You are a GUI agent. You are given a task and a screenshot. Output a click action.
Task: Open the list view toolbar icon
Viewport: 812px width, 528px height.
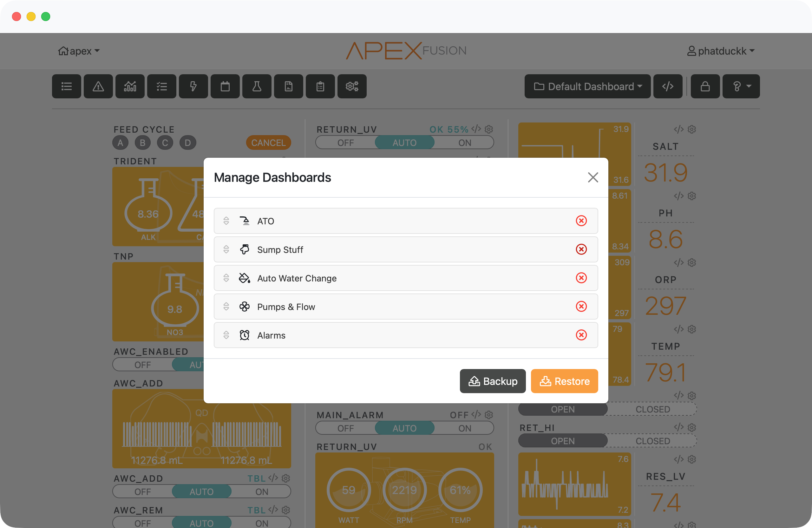(x=67, y=86)
